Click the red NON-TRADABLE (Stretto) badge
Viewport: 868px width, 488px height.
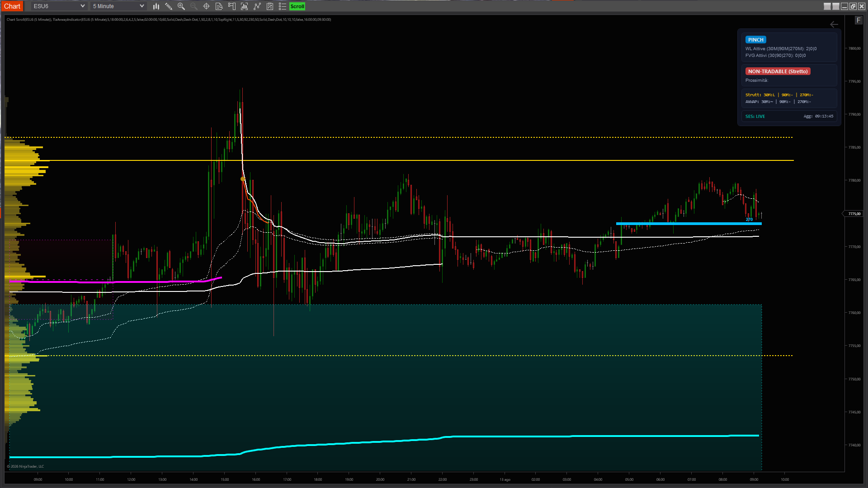click(778, 71)
